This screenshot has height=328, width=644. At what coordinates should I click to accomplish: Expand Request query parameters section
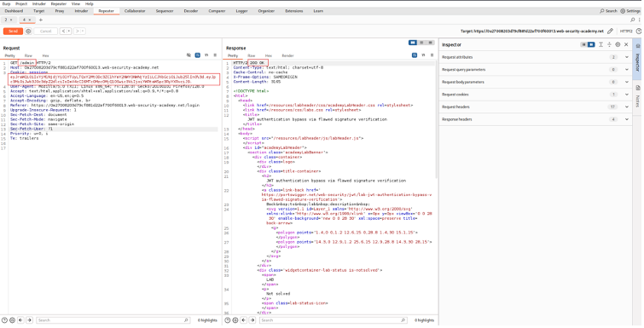coord(627,70)
